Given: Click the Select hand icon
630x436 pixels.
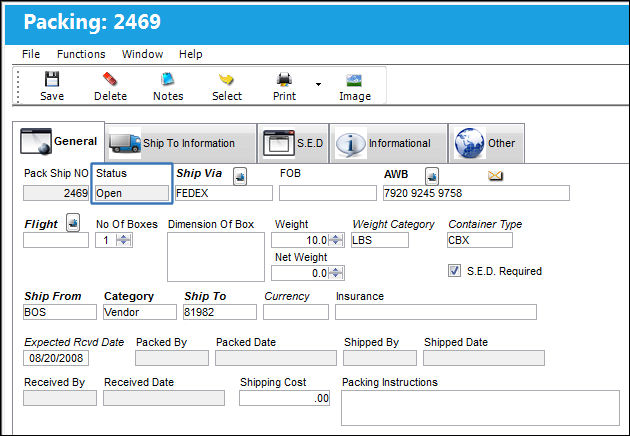Looking at the screenshot, I should coord(226,79).
